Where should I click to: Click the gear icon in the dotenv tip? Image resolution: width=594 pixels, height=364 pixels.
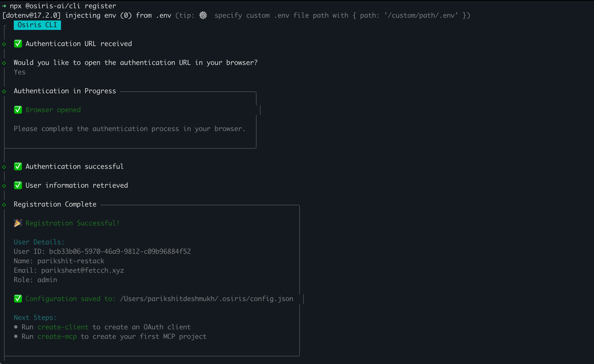coord(203,15)
